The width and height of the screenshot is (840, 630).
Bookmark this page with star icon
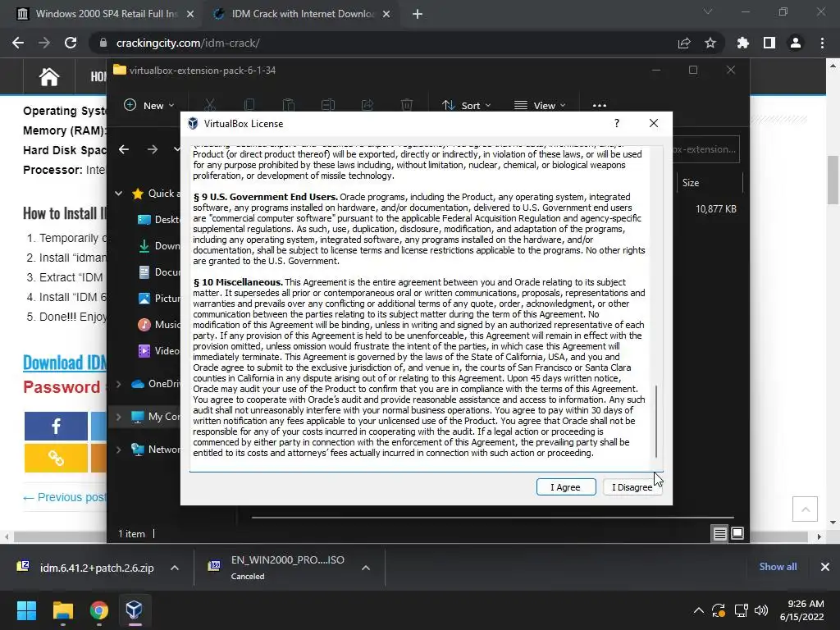click(710, 43)
